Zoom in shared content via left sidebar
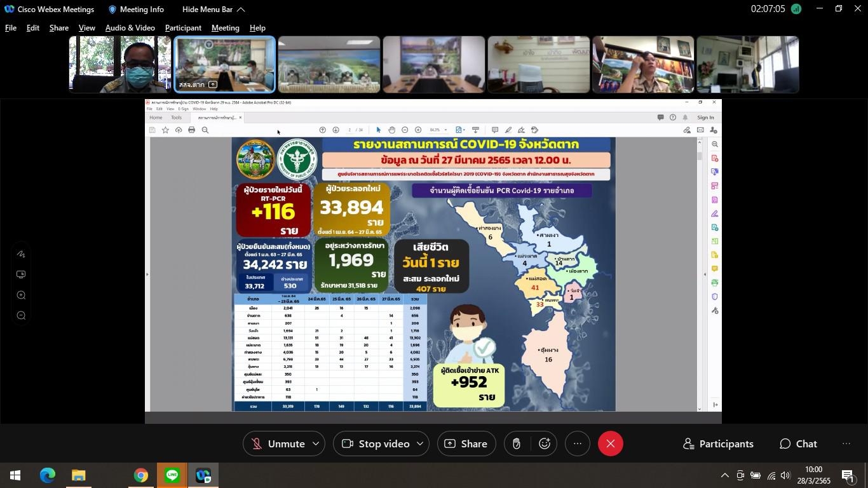Image resolution: width=868 pixels, height=488 pixels. click(21, 295)
